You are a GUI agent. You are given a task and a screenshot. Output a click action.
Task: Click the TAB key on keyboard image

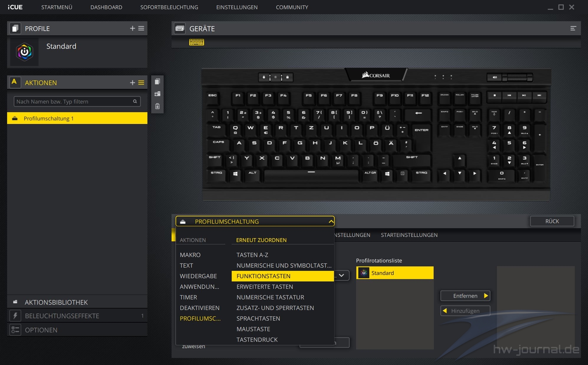(x=216, y=129)
